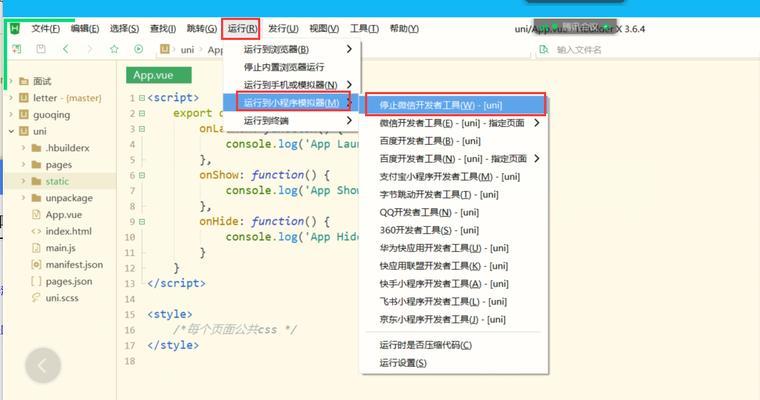This screenshot has height=400, width=760.
Task: Click the manifest.json file icon in tree
Action: click(x=36, y=264)
